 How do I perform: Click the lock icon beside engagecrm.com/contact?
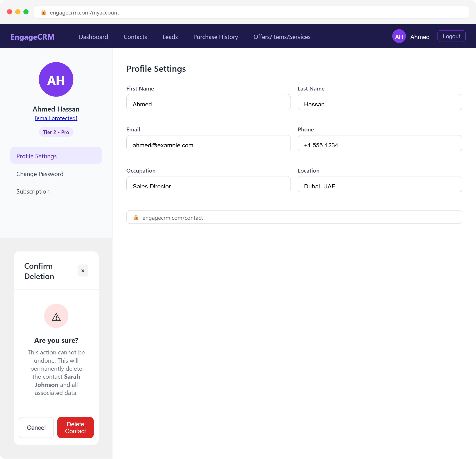[136, 217]
